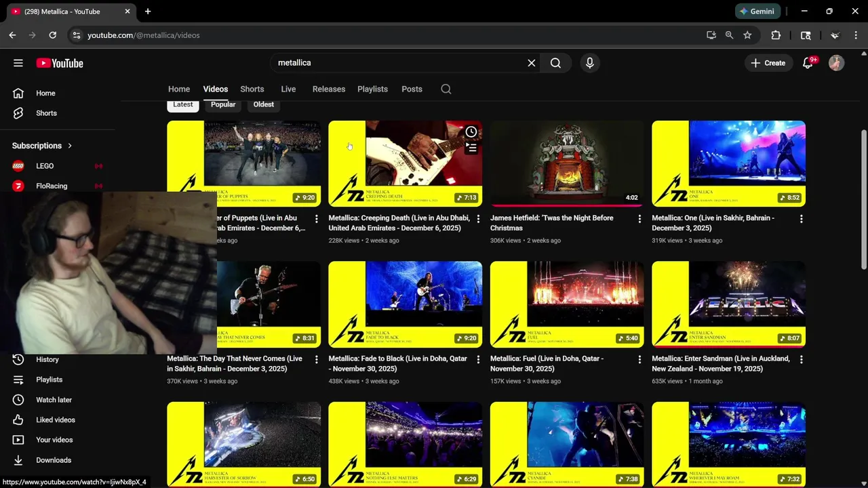Open Gemini button in title bar

(x=757, y=12)
